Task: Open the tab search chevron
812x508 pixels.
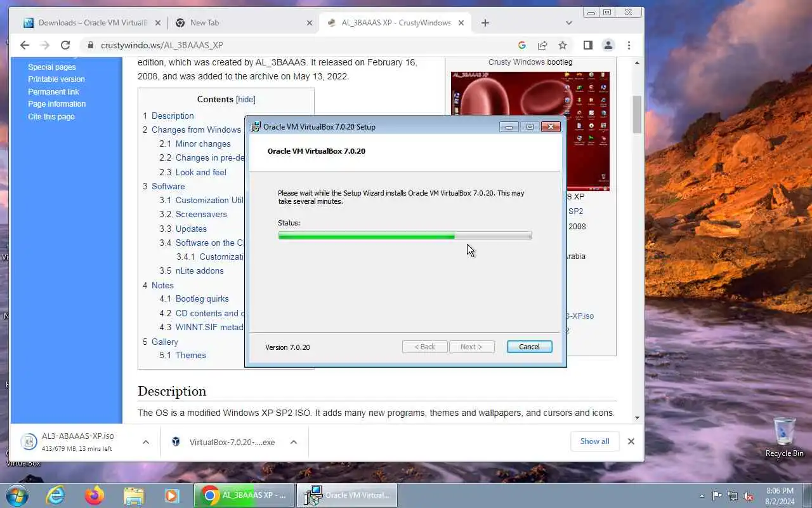Action: [569, 23]
